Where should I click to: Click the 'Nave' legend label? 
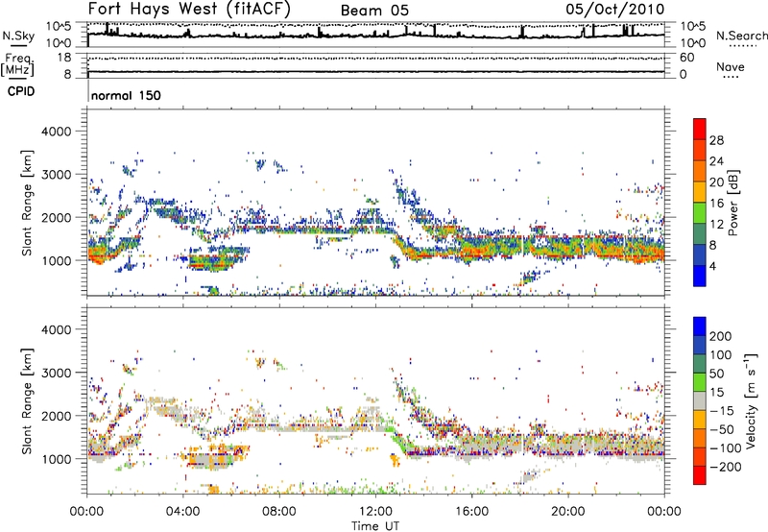731,67
